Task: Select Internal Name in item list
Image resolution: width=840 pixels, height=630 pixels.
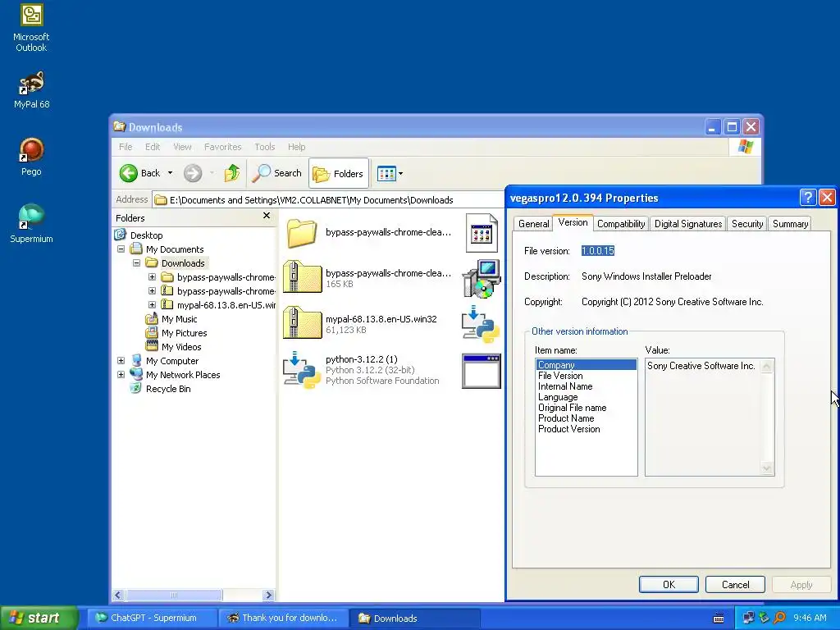Action: coord(565,386)
